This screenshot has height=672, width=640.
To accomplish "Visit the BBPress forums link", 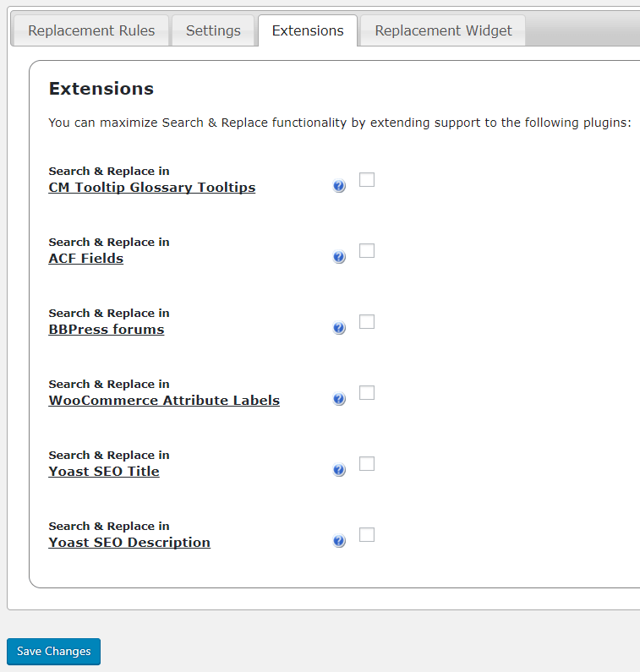I will (x=107, y=330).
